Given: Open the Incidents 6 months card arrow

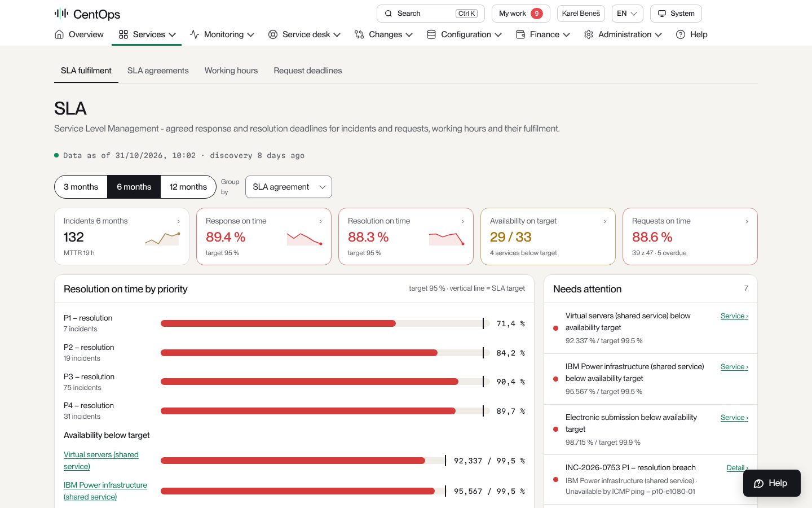Looking at the screenshot, I should [179, 221].
